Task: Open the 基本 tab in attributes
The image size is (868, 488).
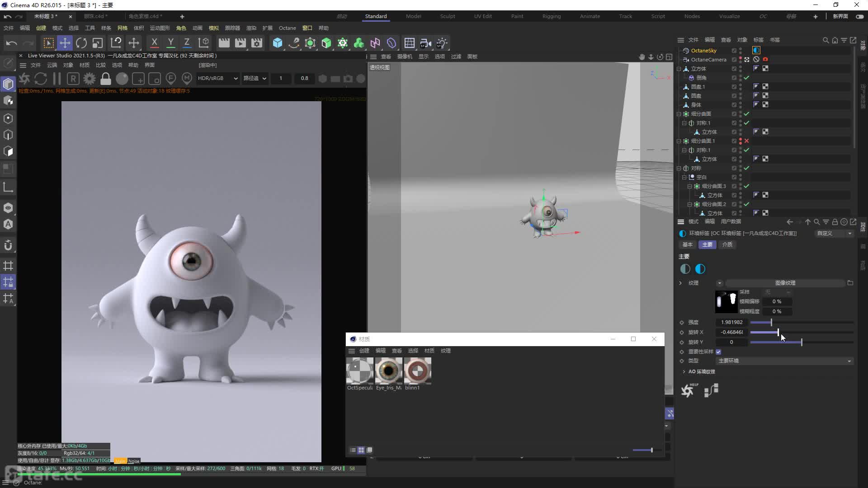Action: click(x=688, y=244)
